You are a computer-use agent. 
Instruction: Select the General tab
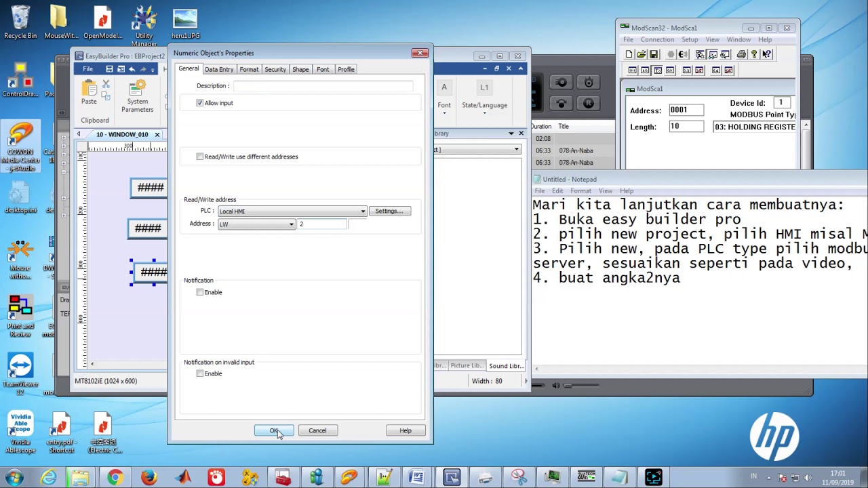[189, 68]
